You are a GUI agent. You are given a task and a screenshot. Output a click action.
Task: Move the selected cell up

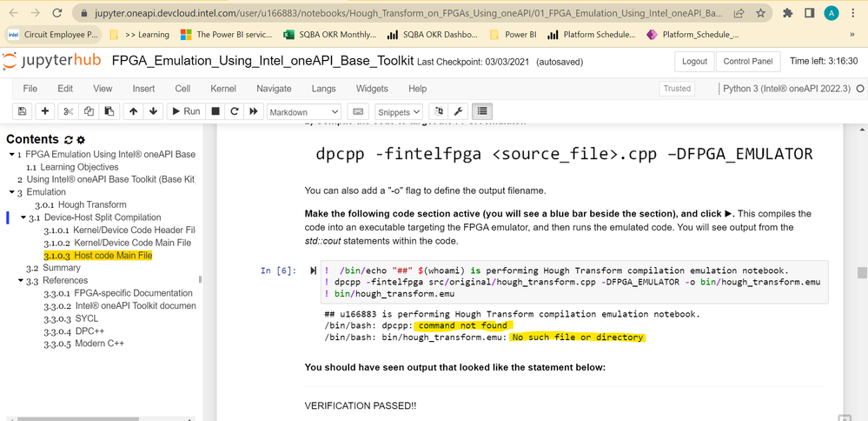(133, 111)
